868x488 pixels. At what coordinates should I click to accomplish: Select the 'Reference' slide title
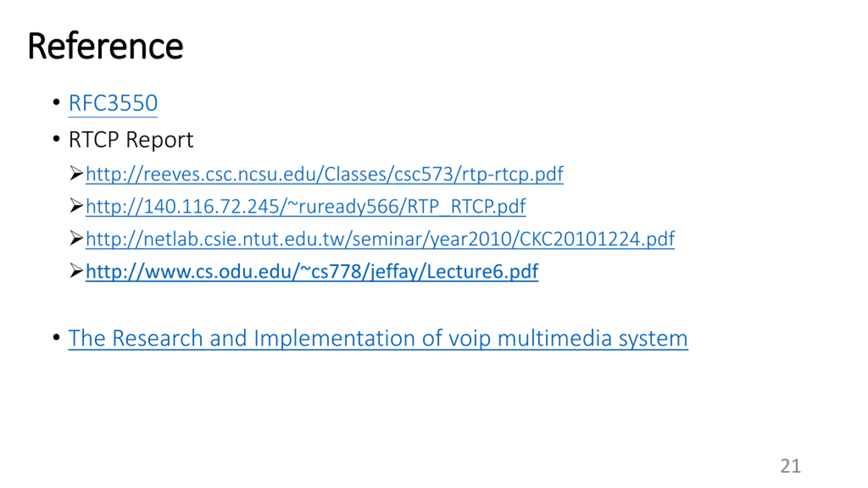[x=105, y=46]
